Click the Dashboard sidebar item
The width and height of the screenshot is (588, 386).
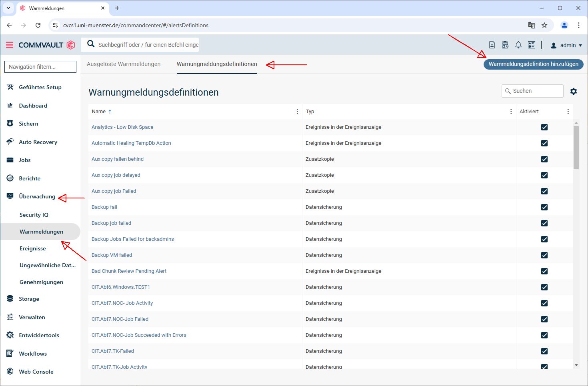click(33, 106)
